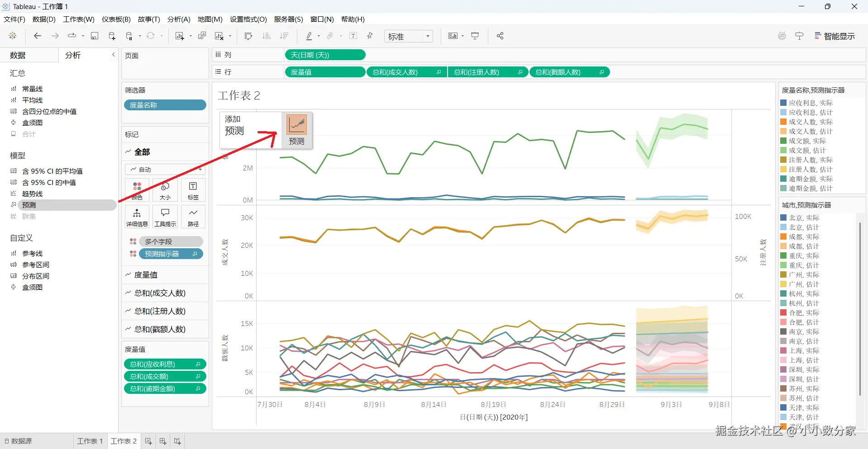Save the workbook using the toolbar disk icon

(95, 36)
